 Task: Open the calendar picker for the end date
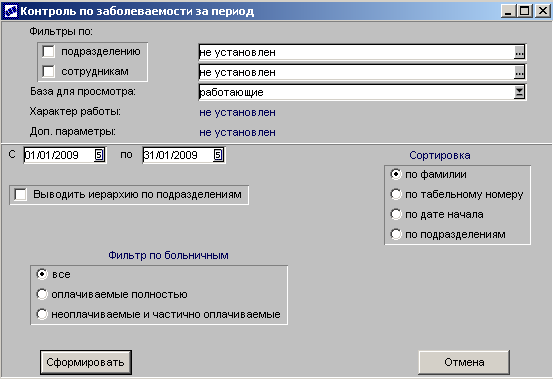pyautogui.click(x=218, y=155)
